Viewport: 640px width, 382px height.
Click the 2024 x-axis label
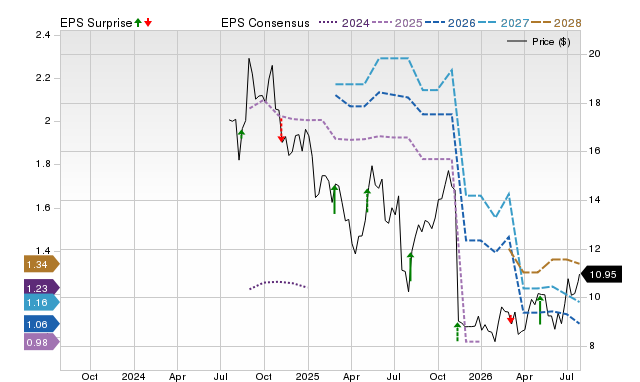pos(133,376)
